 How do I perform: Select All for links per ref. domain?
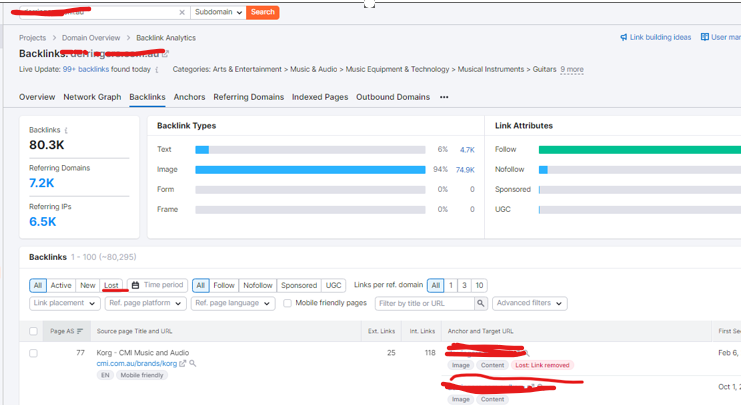coord(436,285)
